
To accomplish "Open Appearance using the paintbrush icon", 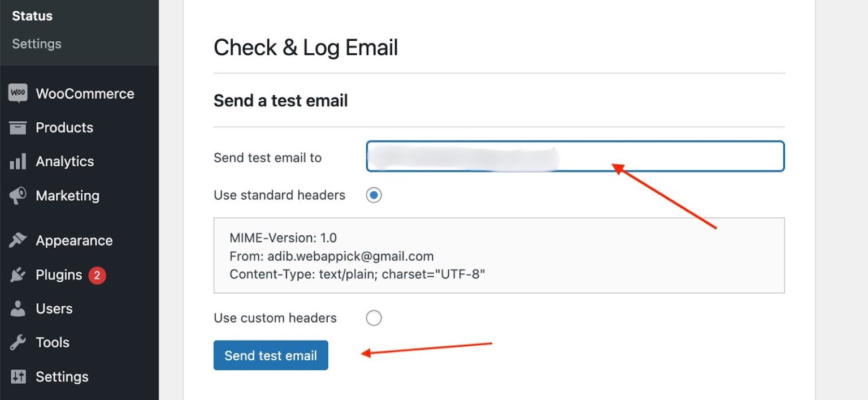I will click(18, 240).
